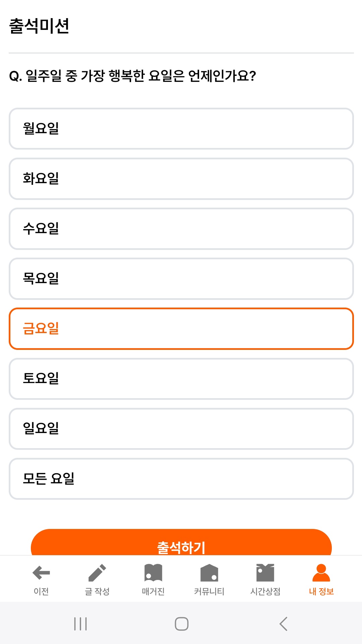Screen dimensions: 362x644
Task: Tap the 출석미션 page title
Action: click(x=39, y=26)
